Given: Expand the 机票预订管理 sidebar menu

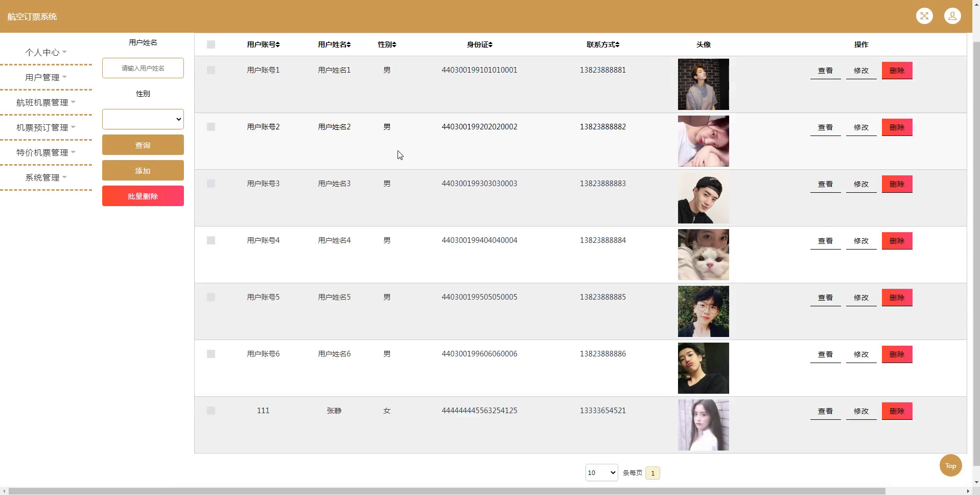Looking at the screenshot, I should (46, 127).
